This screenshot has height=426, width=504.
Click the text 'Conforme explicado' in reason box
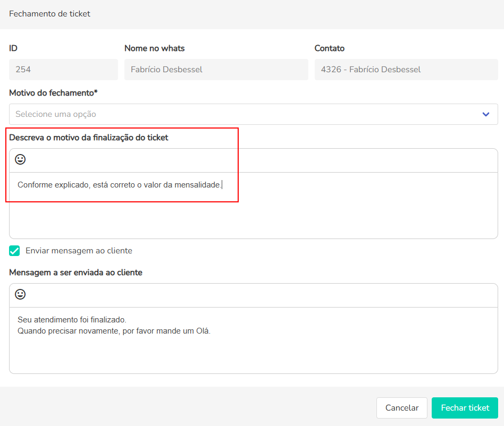point(53,185)
